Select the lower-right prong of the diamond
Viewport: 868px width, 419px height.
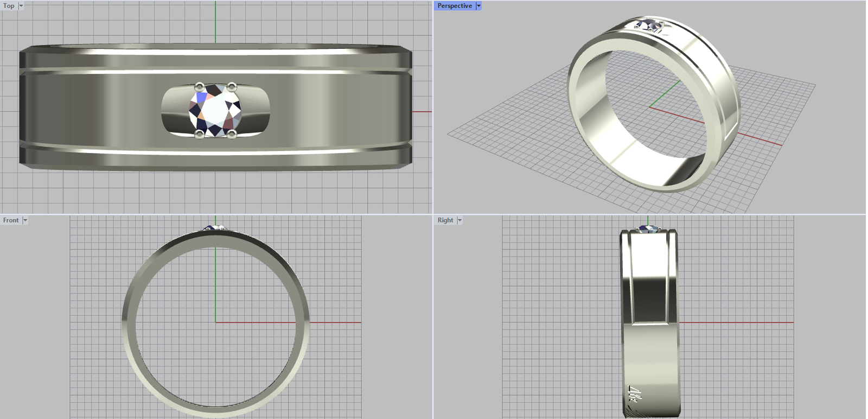click(232, 134)
